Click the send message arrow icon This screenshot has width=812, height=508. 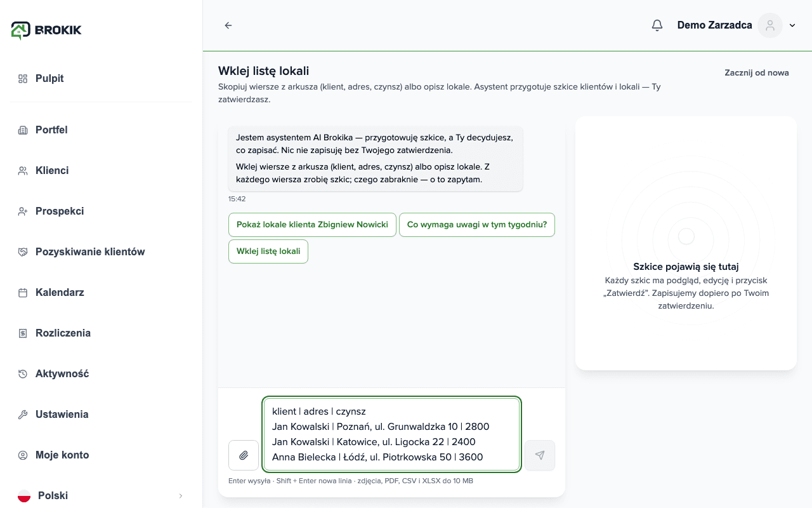(x=540, y=455)
